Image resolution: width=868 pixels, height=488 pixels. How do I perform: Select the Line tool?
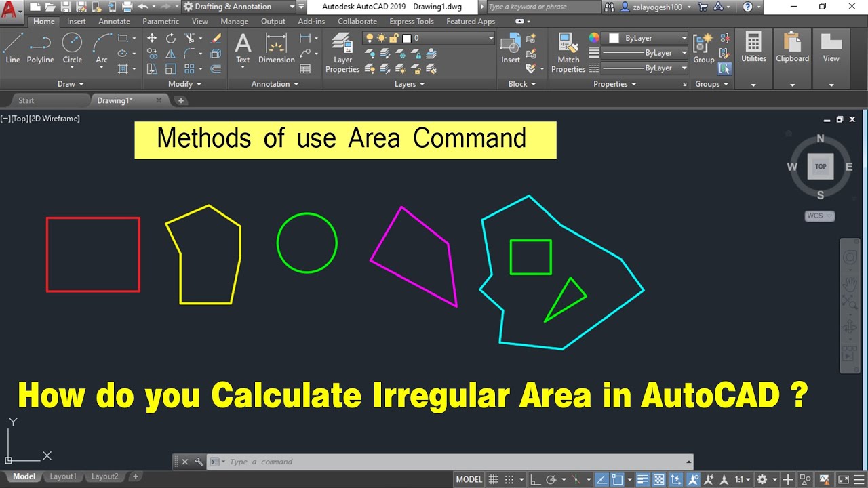tap(13, 47)
